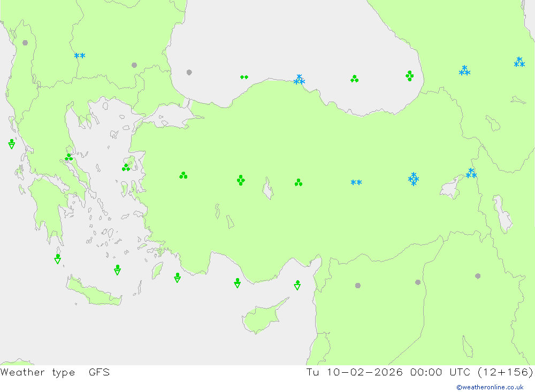The image size is (535, 392).
Task: Select the grey dot over northeastern Syria
Action: coord(418,282)
